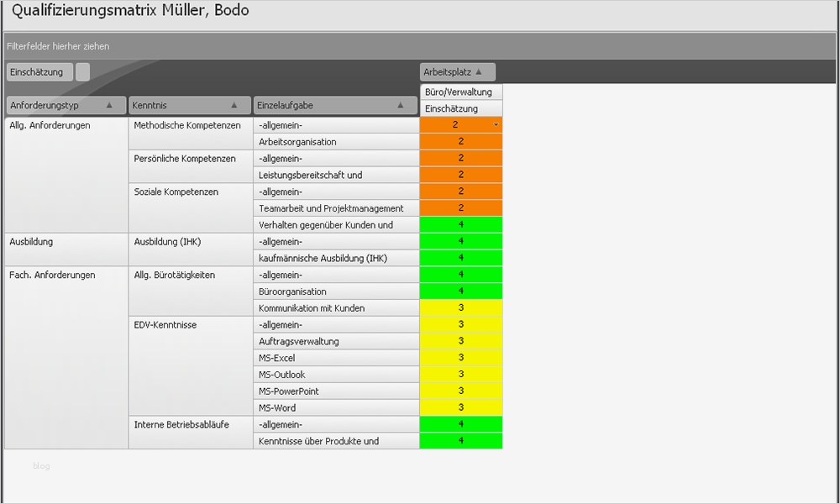The width and height of the screenshot is (840, 504).
Task: Click green rating cell for Büroorganisation
Action: [x=461, y=291]
